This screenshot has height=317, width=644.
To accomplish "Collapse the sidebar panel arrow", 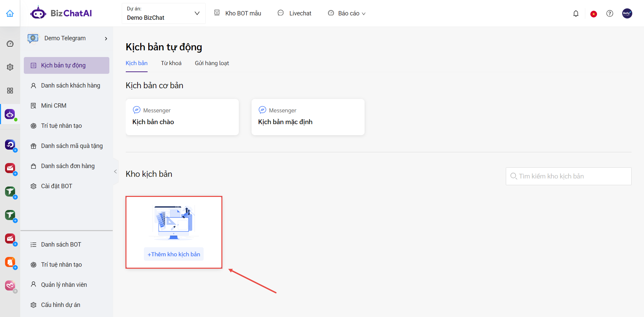I will [x=115, y=171].
